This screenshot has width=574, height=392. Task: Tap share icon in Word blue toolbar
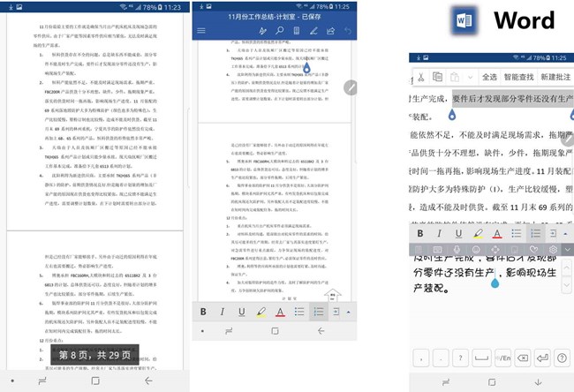330,31
